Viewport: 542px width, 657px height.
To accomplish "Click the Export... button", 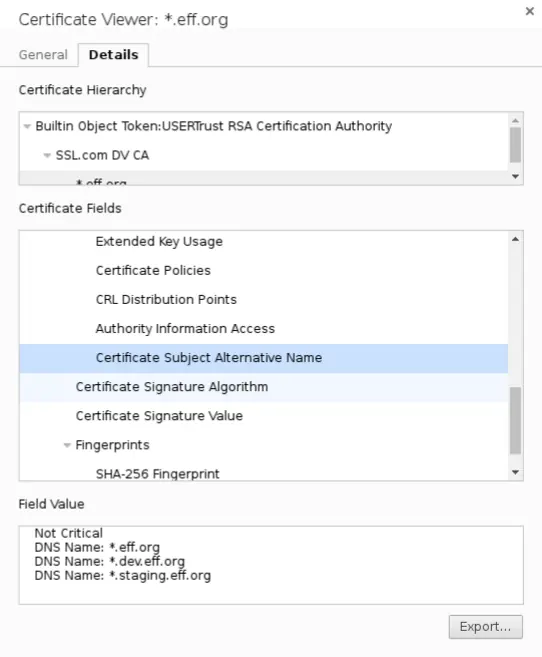I will 485,627.
